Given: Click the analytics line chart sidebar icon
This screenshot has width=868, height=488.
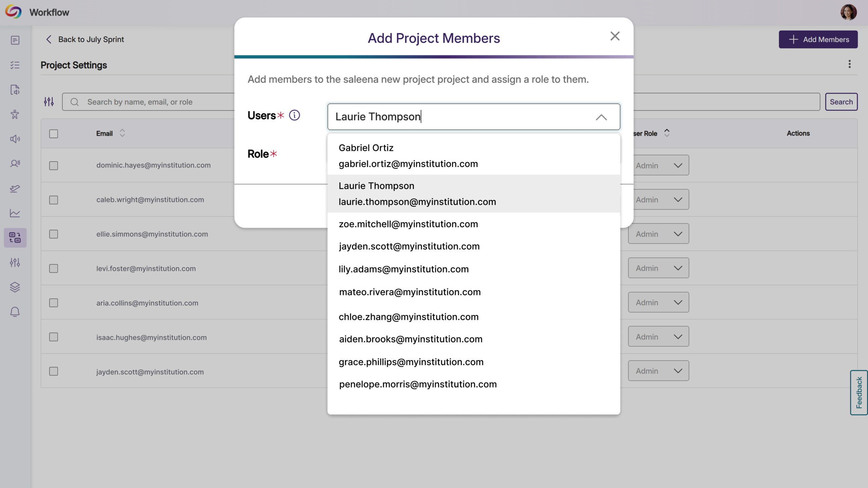Looking at the screenshot, I should pyautogui.click(x=15, y=213).
